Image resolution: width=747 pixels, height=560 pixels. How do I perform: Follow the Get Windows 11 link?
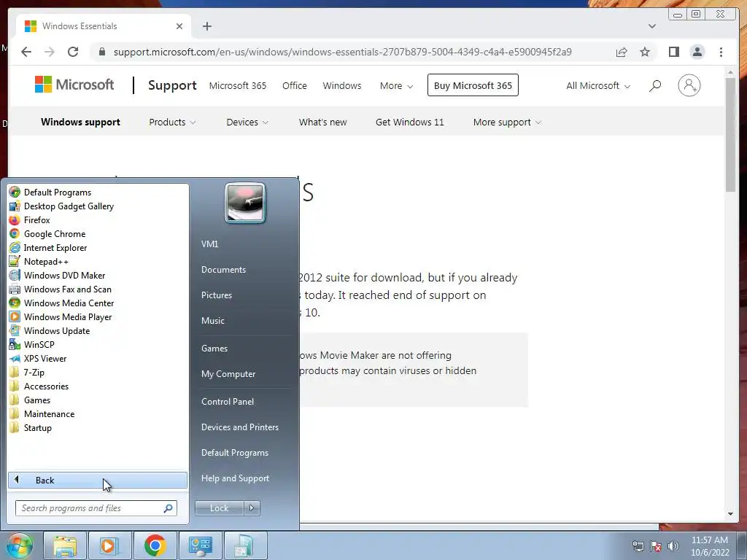409,122
